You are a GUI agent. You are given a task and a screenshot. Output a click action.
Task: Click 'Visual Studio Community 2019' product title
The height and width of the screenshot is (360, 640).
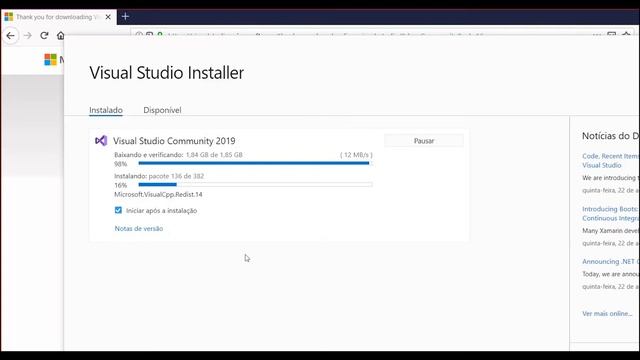(174, 141)
